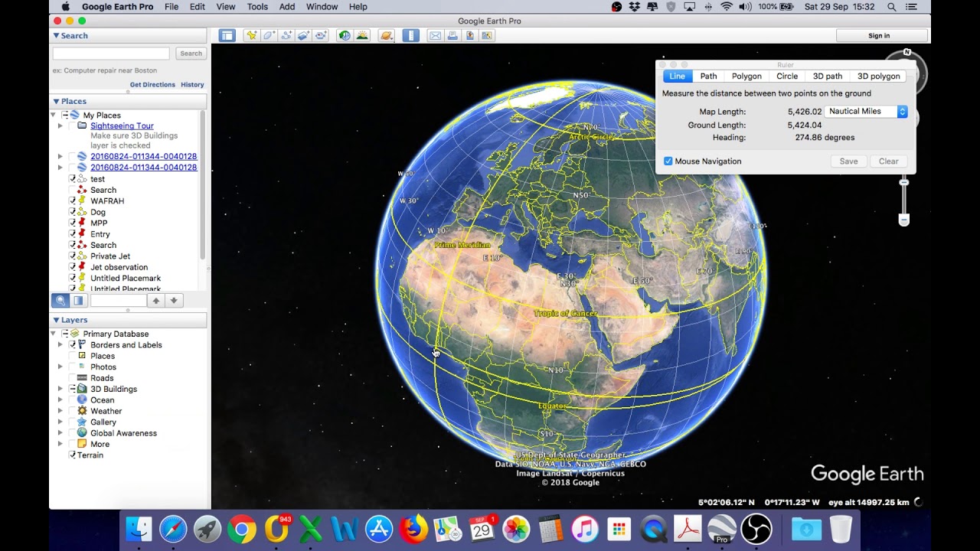
Task: Click the Print toolbar icon
Action: click(x=452, y=35)
